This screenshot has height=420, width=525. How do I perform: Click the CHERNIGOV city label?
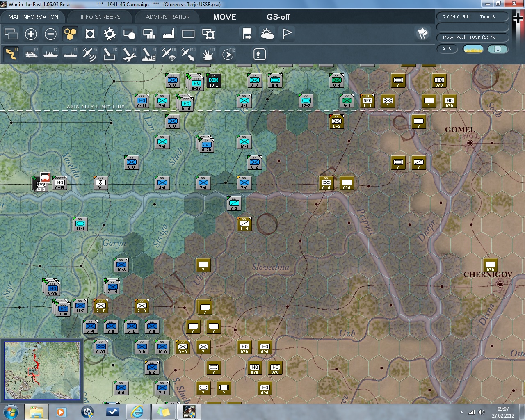coord(488,274)
